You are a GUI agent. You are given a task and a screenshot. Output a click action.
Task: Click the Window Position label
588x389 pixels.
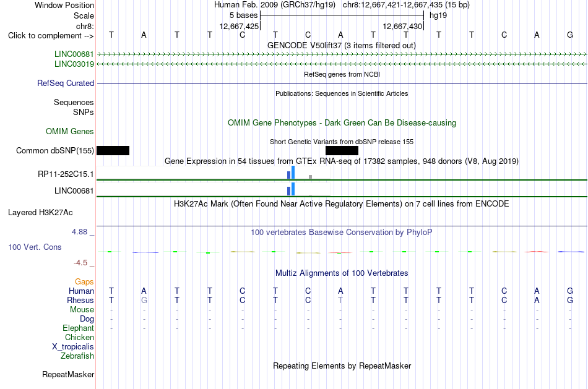point(64,5)
